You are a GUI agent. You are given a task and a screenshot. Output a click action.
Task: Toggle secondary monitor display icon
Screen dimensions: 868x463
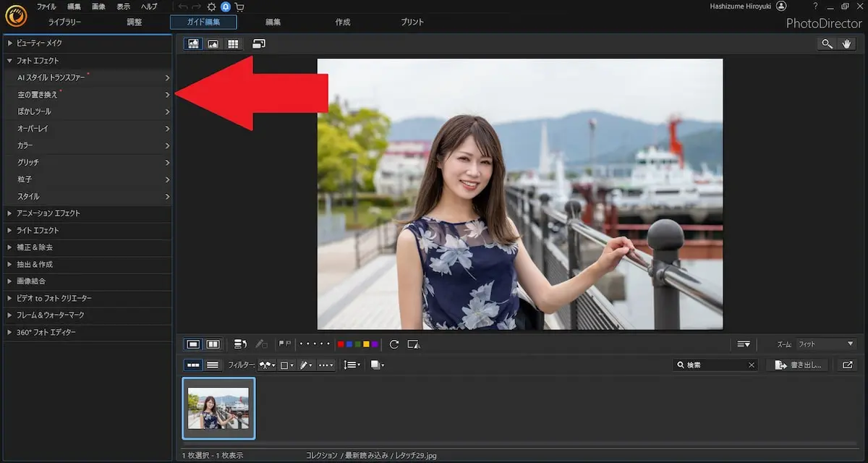coord(258,44)
